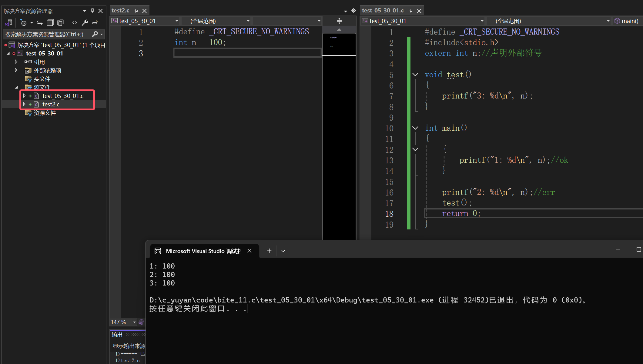The image size is (643, 364).
Task: Collapse the void test() code block
Action: (x=415, y=75)
